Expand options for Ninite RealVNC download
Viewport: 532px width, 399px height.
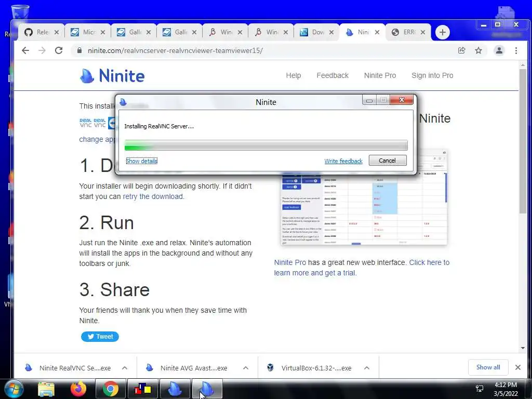125,368
